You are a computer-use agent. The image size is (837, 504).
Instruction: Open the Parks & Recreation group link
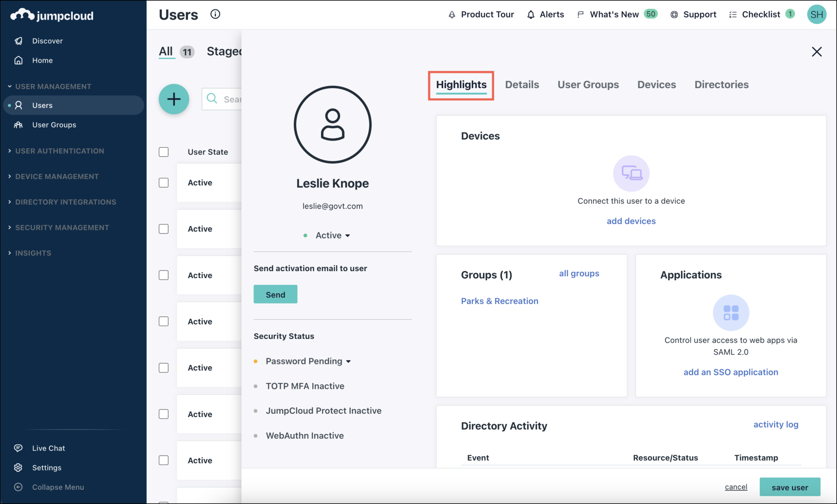click(x=499, y=301)
